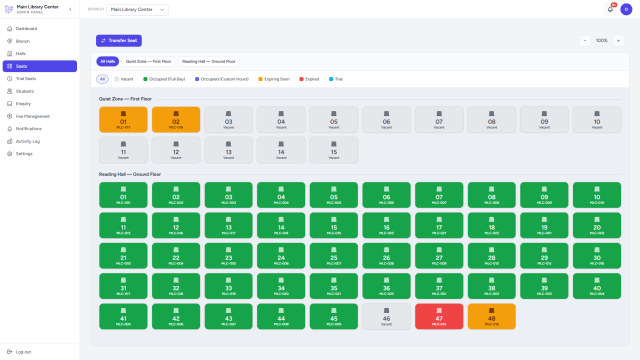Navigate to Enquiry page
This screenshot has height=360, width=640.
[40, 104]
